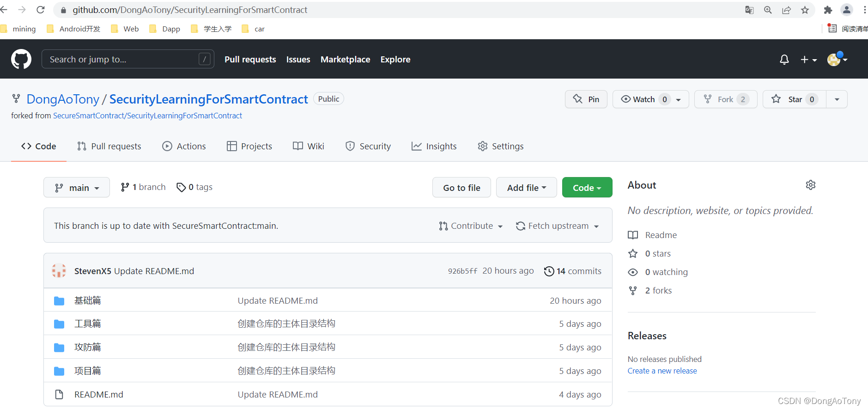868x410 pixels.
Task: Switch to the Code tab
Action: [x=39, y=147]
